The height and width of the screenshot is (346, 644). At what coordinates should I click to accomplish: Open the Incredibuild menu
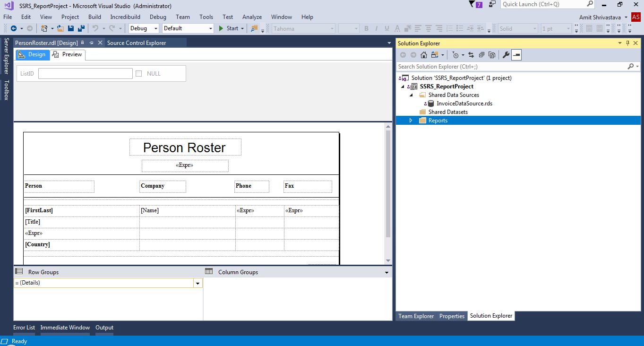click(125, 17)
